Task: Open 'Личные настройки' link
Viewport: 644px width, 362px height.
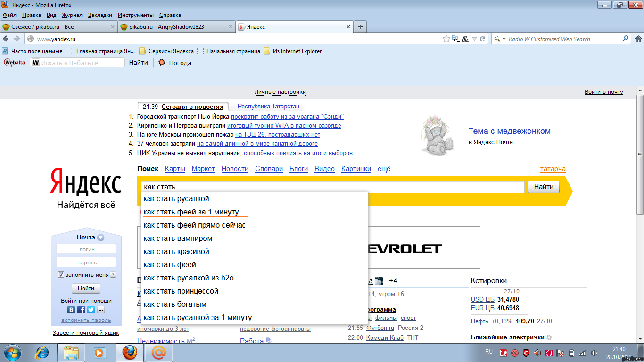Action: click(x=280, y=92)
